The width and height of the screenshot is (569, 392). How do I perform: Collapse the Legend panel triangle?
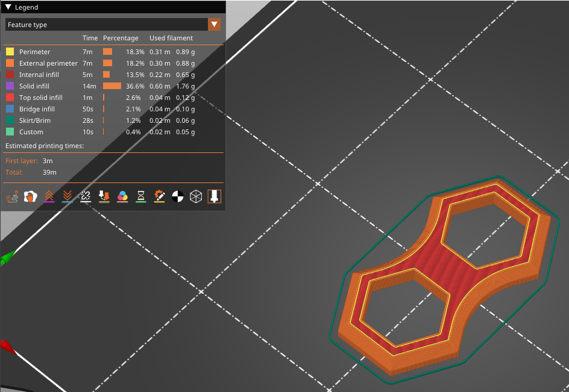(8, 7)
